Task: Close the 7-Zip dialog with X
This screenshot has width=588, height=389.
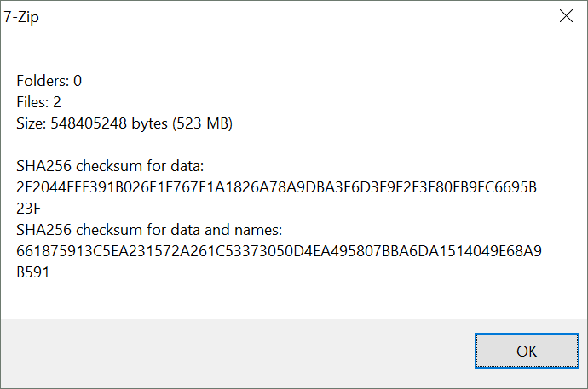Action: [x=566, y=15]
